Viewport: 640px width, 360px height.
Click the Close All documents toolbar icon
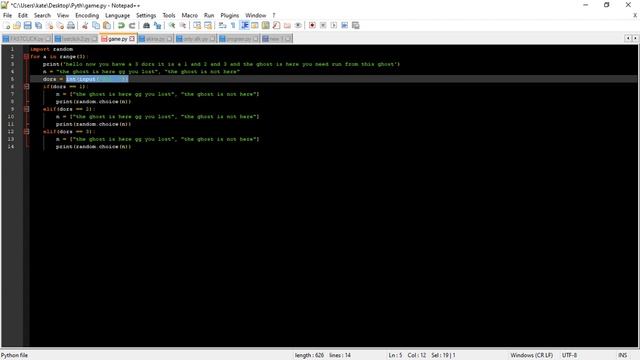60,25
